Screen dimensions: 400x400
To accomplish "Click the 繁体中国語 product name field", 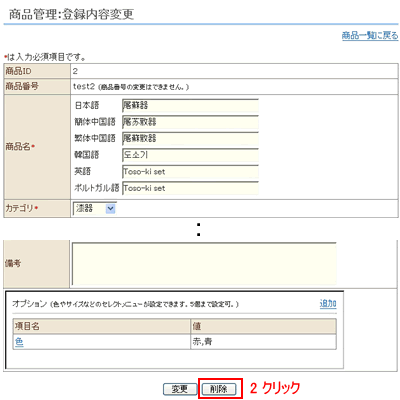I will tap(190, 138).
